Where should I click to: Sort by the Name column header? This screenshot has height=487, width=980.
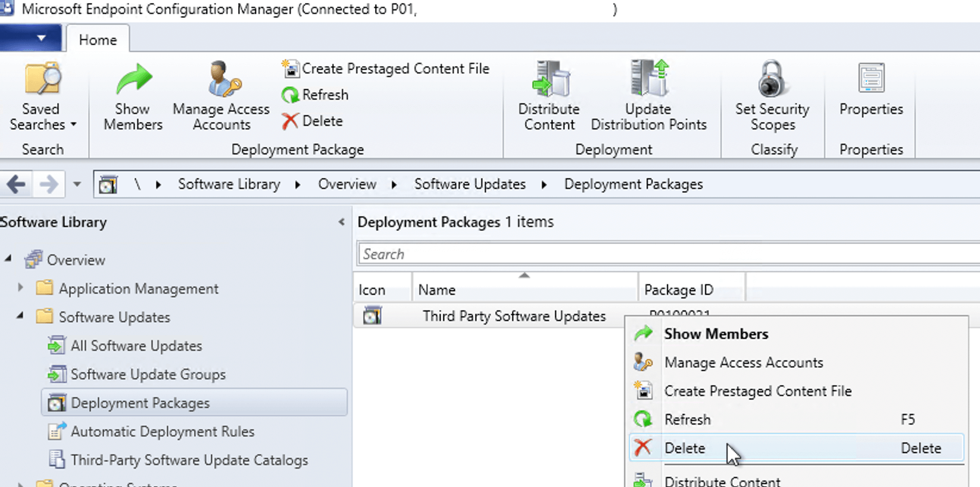tap(525, 290)
